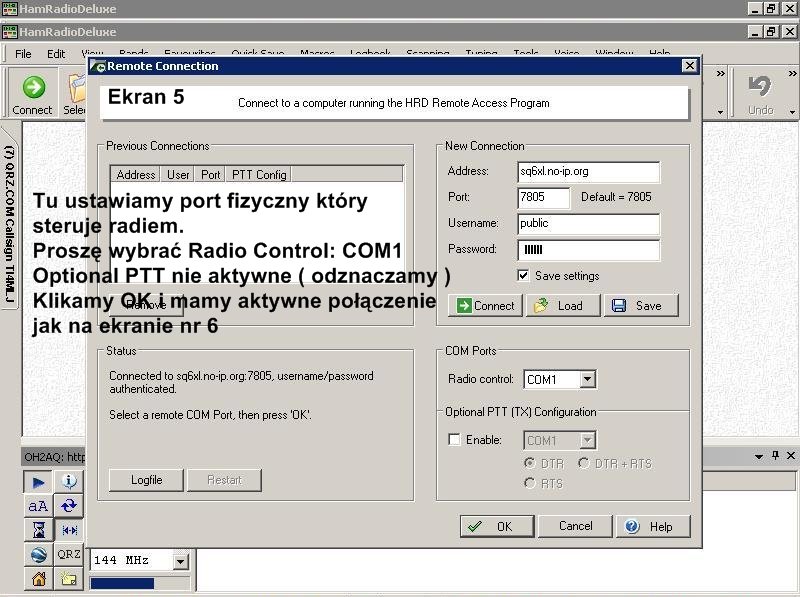Open Radio control COM1 dropdown

coord(588,379)
